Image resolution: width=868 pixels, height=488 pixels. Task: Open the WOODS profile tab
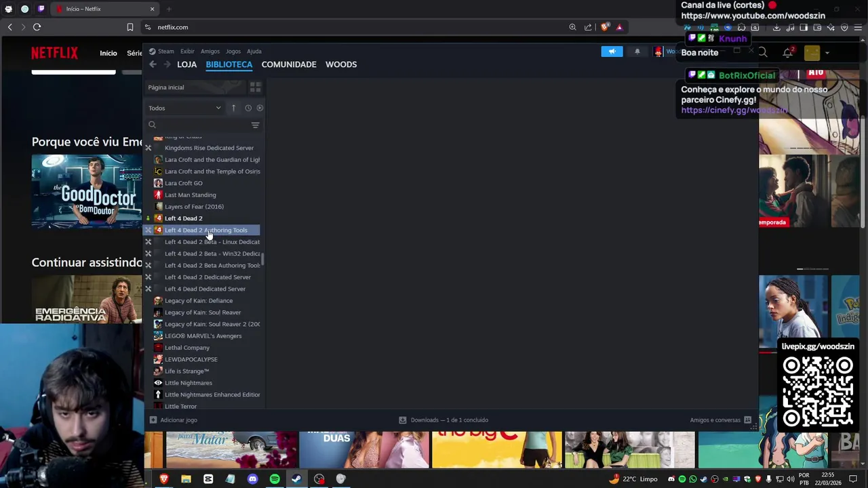341,64
